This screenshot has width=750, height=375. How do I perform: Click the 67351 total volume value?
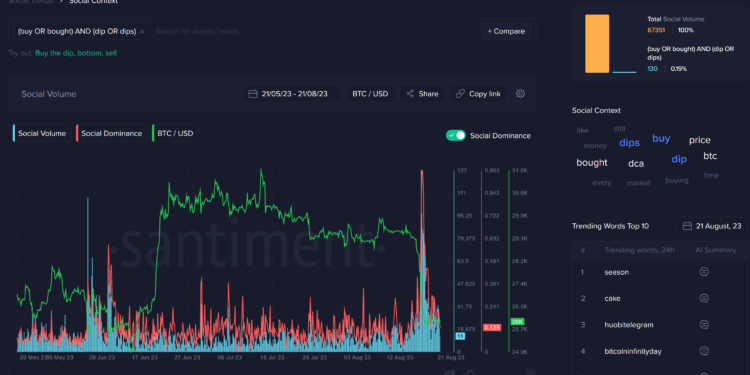(657, 30)
